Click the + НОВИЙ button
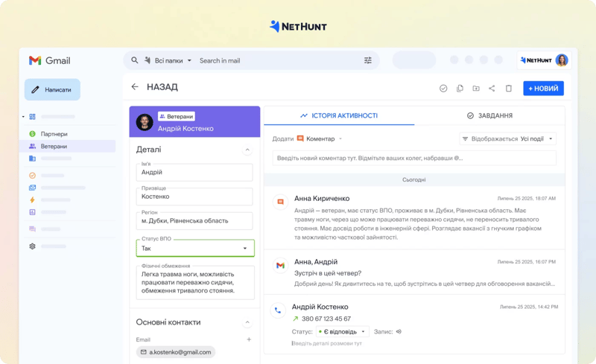The width and height of the screenshot is (596, 364). 543,89
